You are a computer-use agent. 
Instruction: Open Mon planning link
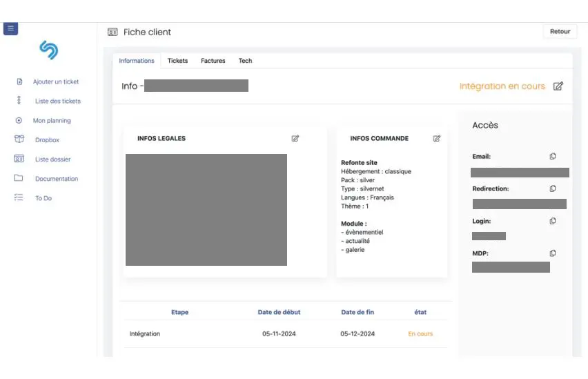pos(52,120)
